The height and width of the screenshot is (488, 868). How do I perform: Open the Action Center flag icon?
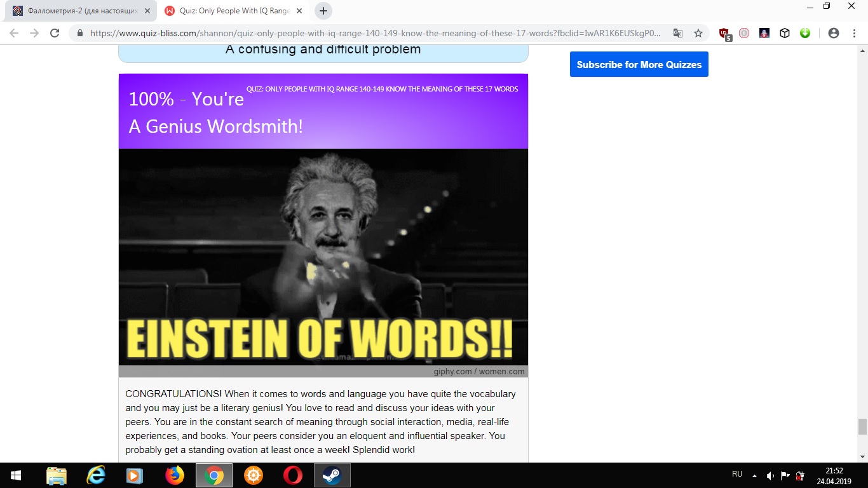pos(785,475)
